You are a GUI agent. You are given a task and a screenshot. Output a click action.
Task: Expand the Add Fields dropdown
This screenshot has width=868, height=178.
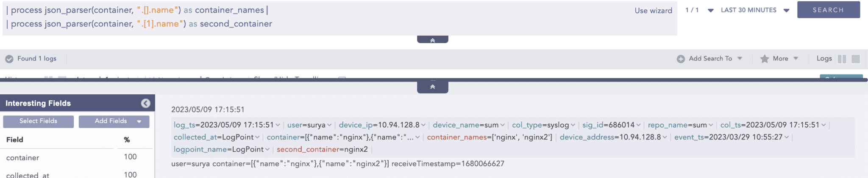click(139, 121)
